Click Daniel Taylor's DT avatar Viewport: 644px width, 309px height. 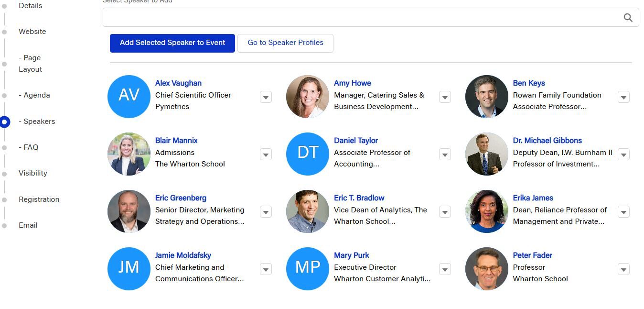[308, 154]
